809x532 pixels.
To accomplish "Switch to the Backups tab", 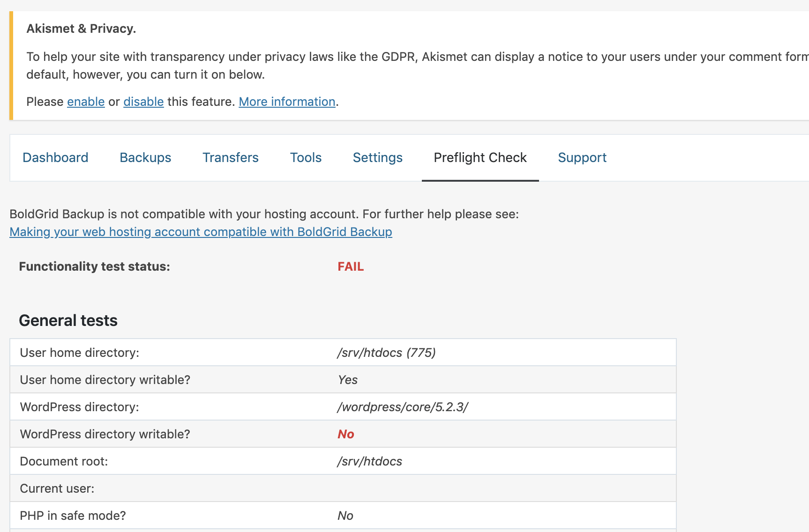I will (145, 158).
